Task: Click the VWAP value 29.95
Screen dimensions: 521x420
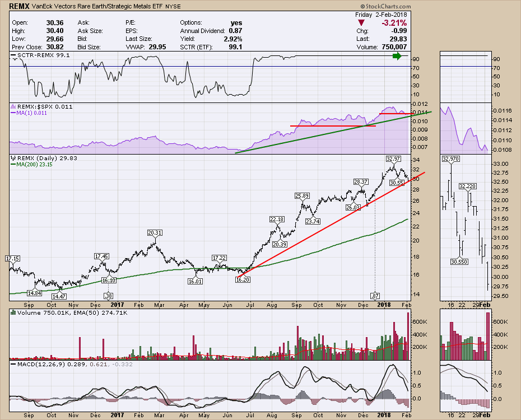Action: click(x=157, y=47)
